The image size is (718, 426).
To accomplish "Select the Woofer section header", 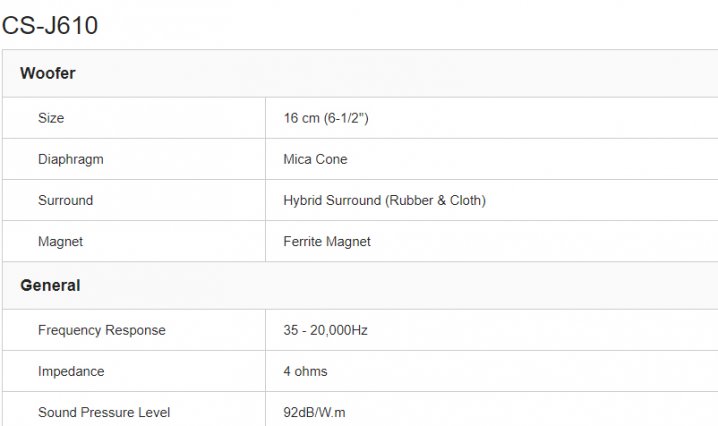I will coord(47,73).
